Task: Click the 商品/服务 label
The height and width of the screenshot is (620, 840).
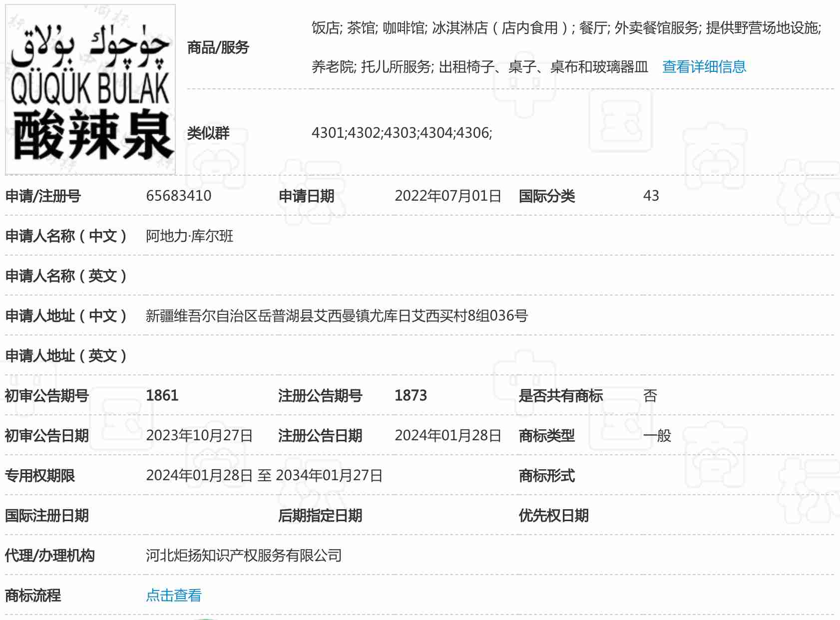Action: (218, 47)
